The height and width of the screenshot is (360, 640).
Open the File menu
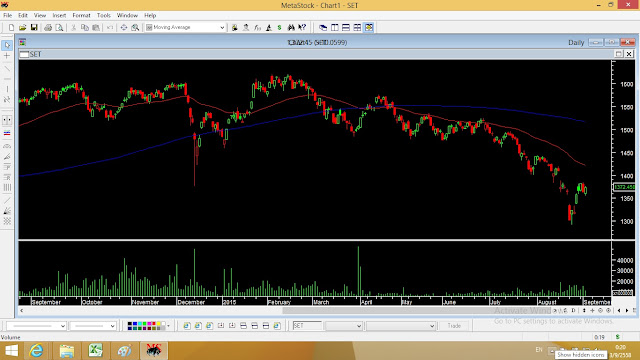coord(7,16)
